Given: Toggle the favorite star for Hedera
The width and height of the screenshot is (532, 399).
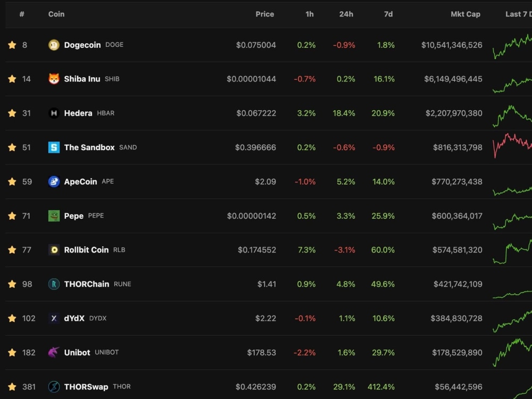Looking at the screenshot, I should (12, 113).
